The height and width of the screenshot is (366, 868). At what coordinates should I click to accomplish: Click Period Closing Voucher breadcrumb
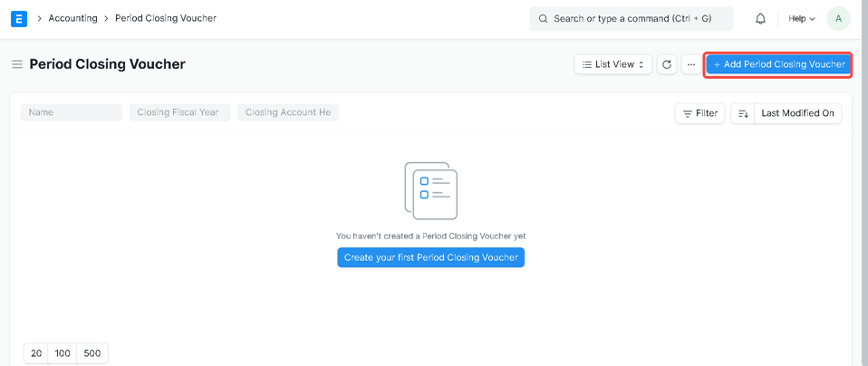click(165, 18)
